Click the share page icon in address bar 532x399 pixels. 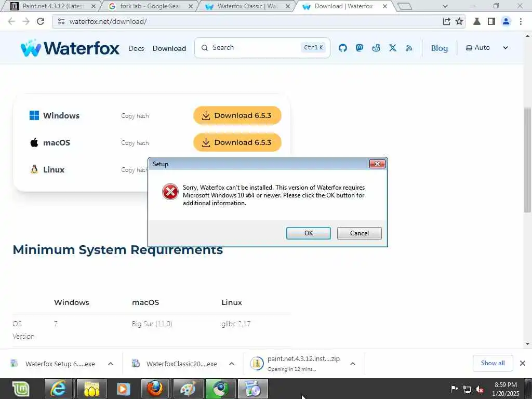[x=446, y=21]
